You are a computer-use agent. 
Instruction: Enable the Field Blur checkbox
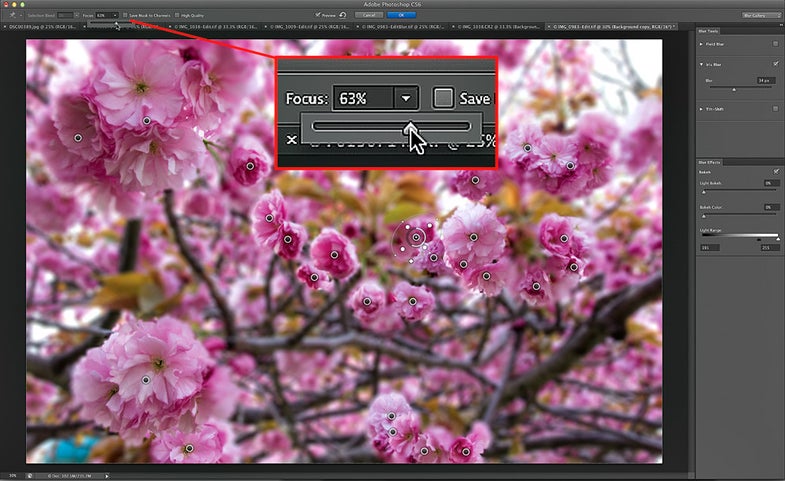pos(775,44)
